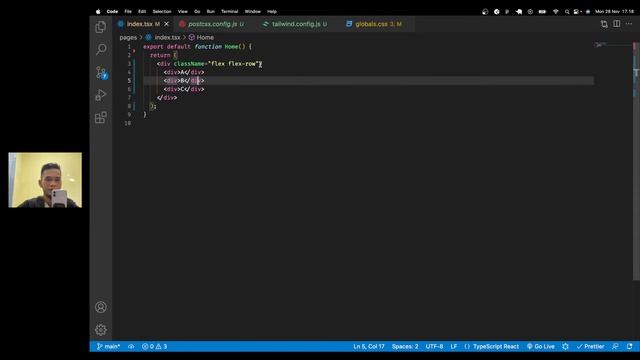This screenshot has height=360, width=640.
Task: Click the className "flex flex-row" code text
Action: click(217, 64)
